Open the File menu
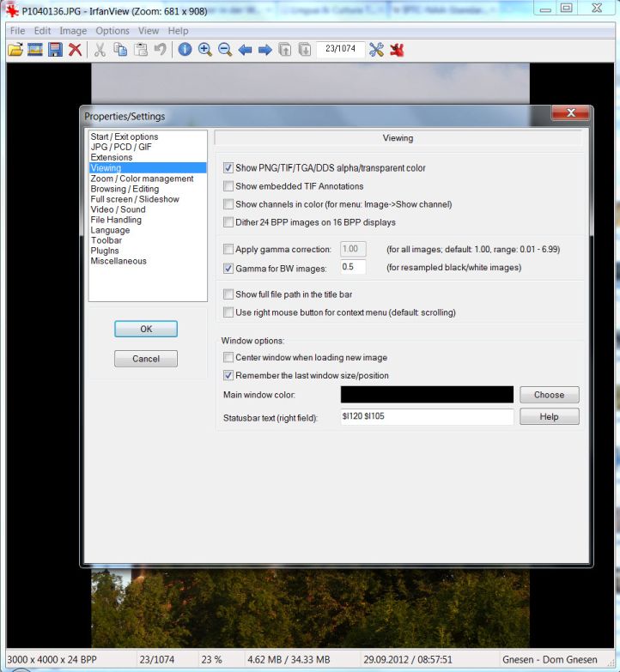 point(17,31)
